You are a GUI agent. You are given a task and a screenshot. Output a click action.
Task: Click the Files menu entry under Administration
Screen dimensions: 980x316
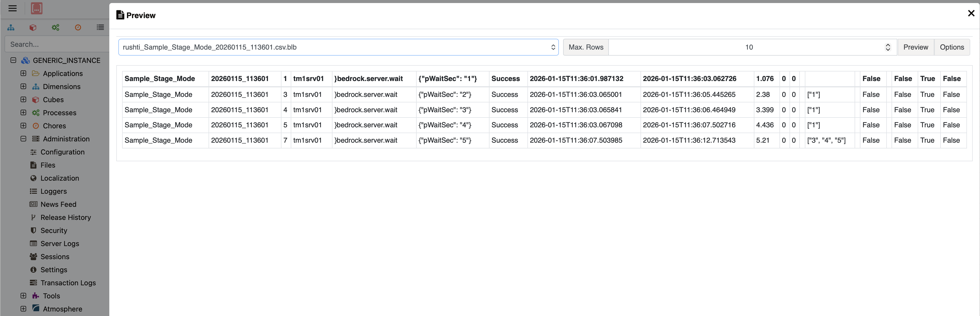48,165
